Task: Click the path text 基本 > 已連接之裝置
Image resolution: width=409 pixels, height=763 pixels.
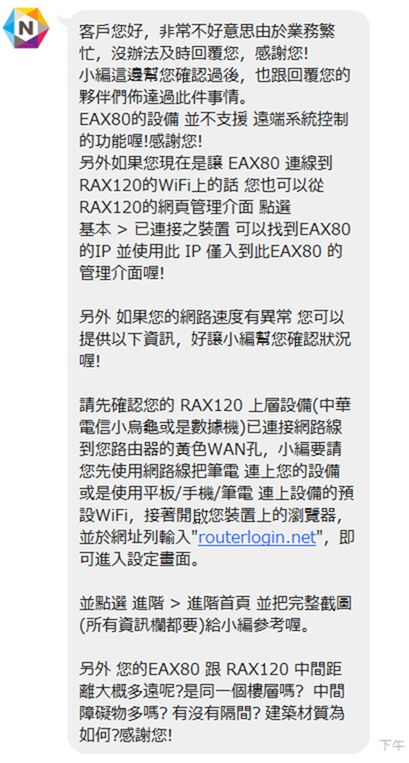Action: [x=155, y=229]
